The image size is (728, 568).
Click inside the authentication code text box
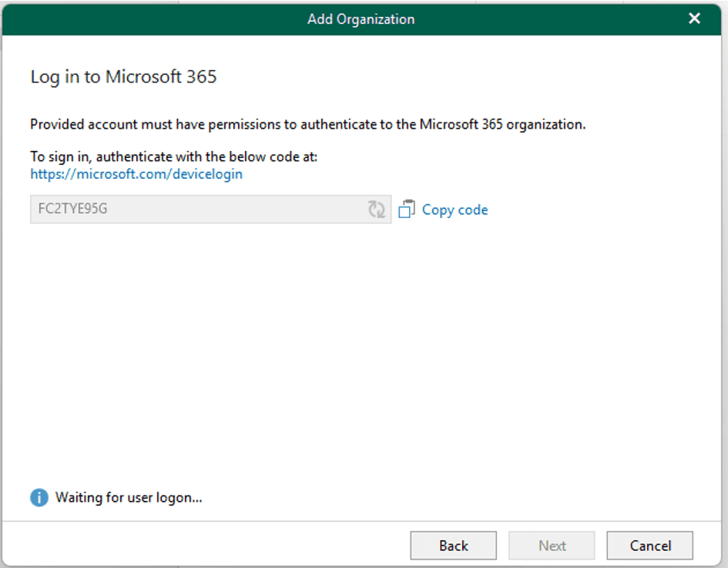pyautogui.click(x=193, y=209)
